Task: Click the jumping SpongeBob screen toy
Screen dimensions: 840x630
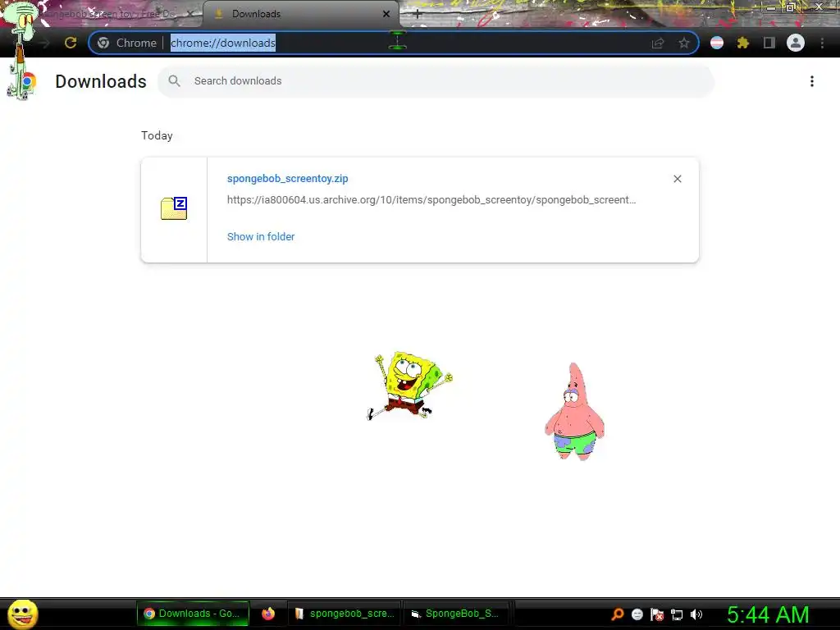Action: click(410, 385)
